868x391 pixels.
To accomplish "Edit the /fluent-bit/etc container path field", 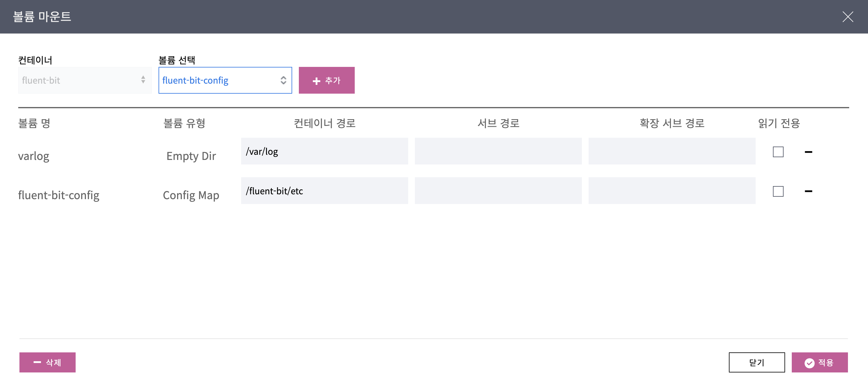I will pyautogui.click(x=324, y=191).
